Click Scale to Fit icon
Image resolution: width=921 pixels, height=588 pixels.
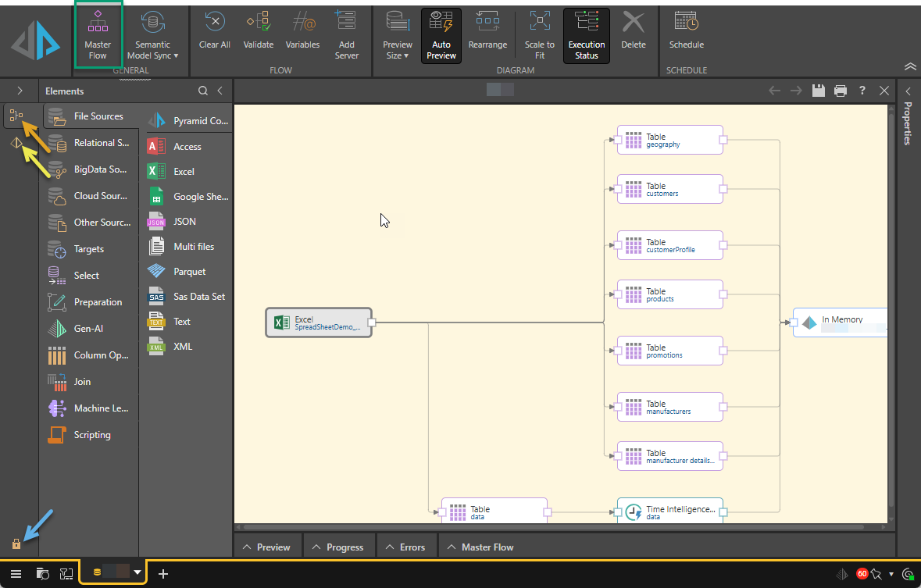point(539,35)
